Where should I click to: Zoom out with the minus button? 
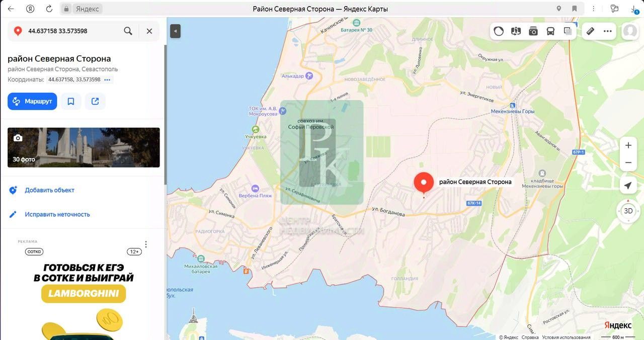628,163
